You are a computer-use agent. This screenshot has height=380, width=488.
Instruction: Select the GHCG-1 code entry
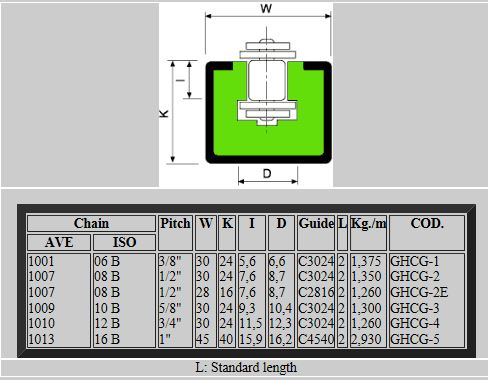pos(415,261)
